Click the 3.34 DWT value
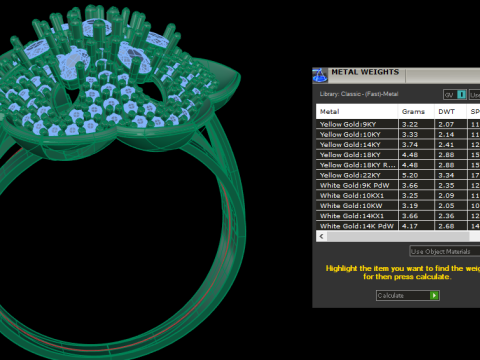 [x=446, y=175]
